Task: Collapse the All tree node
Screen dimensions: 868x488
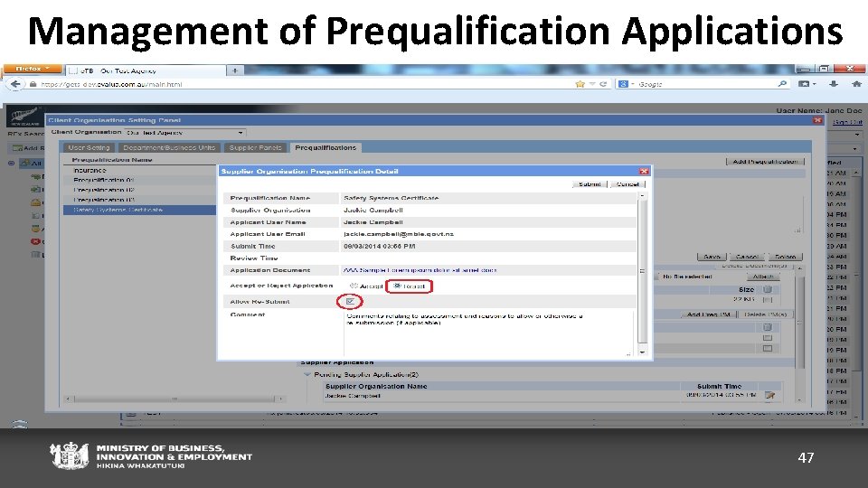Action: [x=11, y=164]
